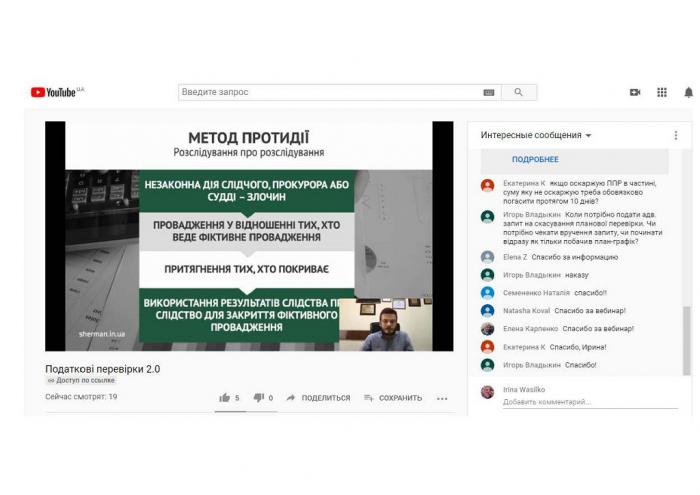The width and height of the screenshot is (700, 495).
Task: Click the Доступ по ссылке unlisted badge
Action: click(x=81, y=380)
